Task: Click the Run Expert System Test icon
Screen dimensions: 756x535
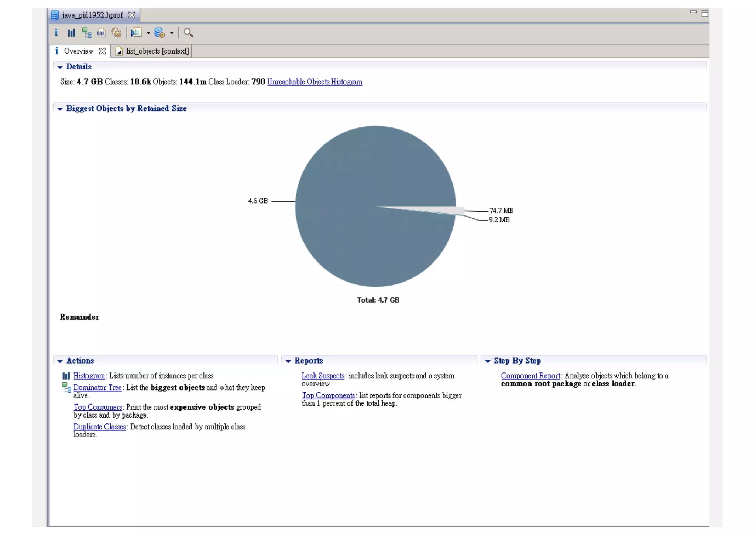Action: tap(136, 33)
